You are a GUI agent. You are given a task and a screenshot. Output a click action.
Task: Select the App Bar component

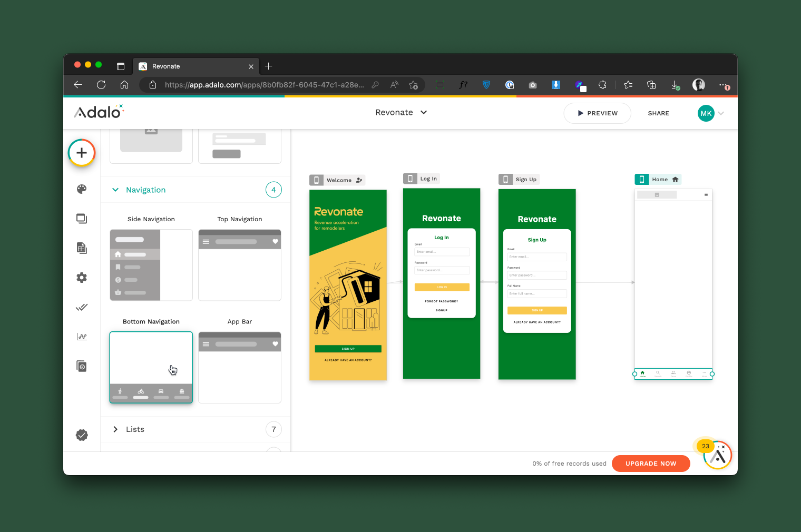(x=240, y=367)
